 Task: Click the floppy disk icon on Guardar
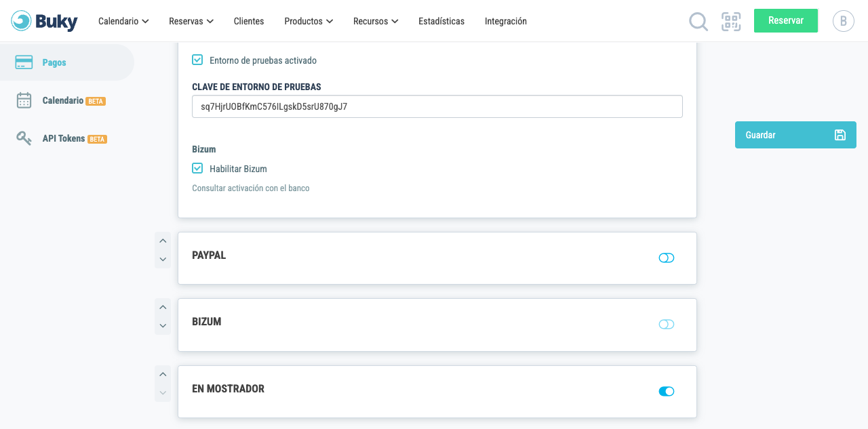[840, 135]
